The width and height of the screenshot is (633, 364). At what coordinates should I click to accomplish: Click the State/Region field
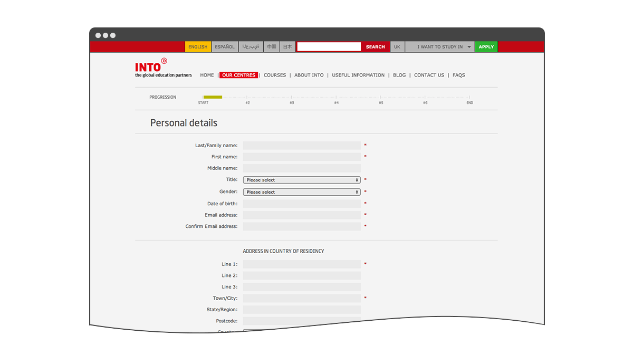pyautogui.click(x=302, y=310)
